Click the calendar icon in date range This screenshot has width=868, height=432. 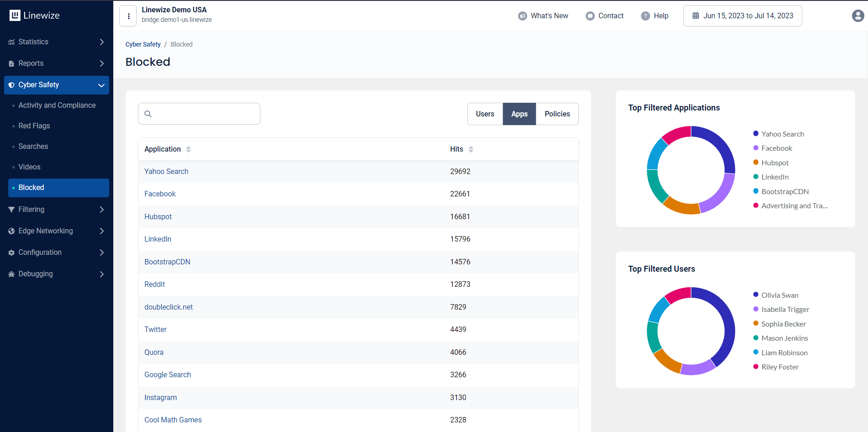pyautogui.click(x=695, y=16)
